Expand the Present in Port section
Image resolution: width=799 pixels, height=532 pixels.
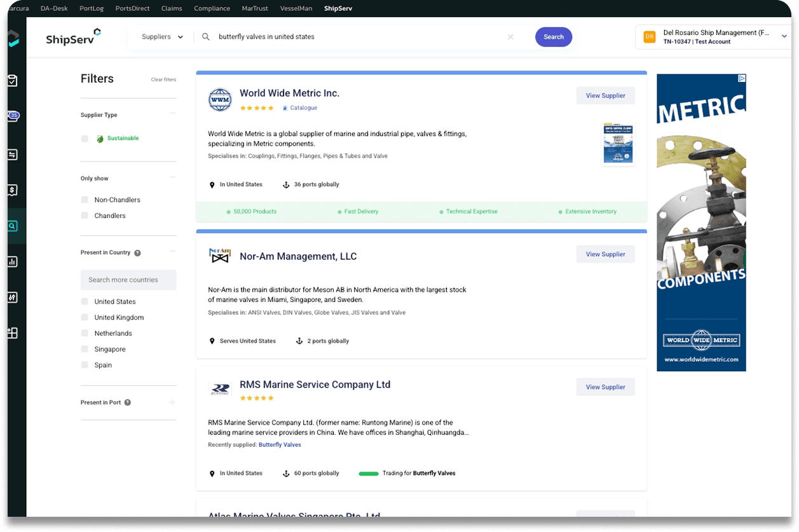(172, 402)
